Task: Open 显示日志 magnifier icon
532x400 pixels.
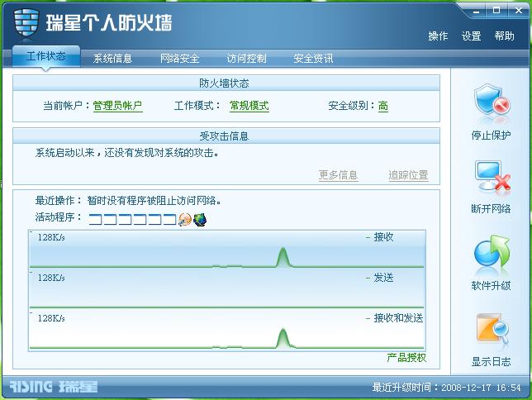Action: click(492, 329)
